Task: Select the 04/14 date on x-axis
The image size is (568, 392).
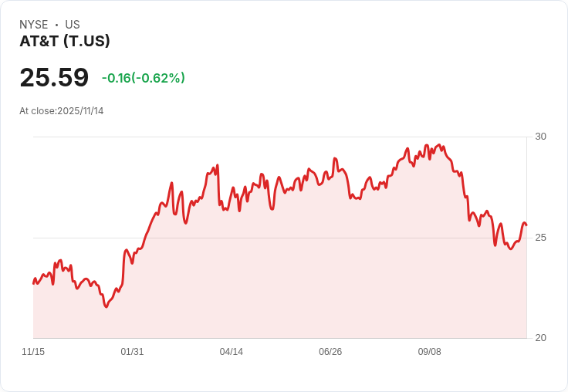Action: [231, 352]
